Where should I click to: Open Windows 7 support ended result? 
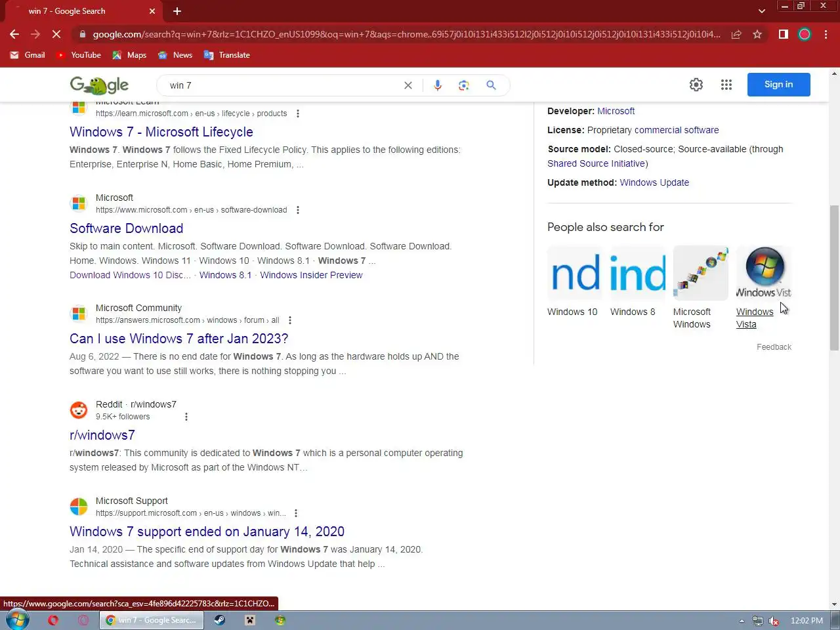(x=207, y=532)
